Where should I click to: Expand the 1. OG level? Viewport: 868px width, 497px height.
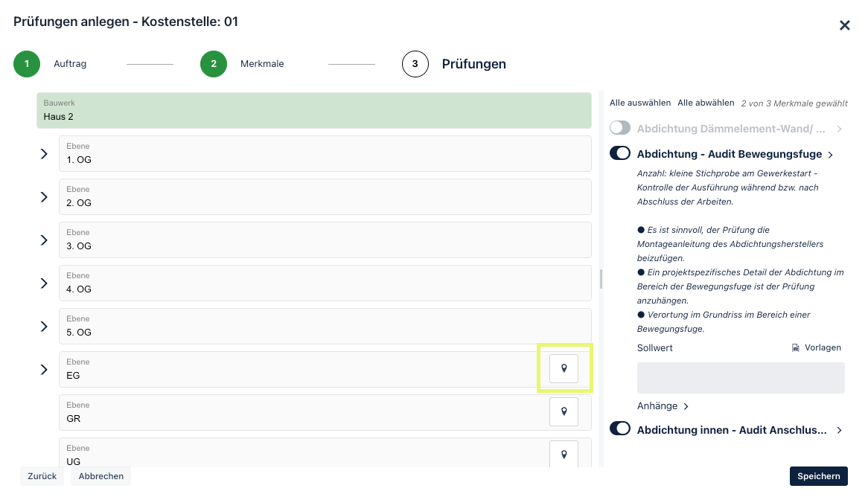pos(44,154)
